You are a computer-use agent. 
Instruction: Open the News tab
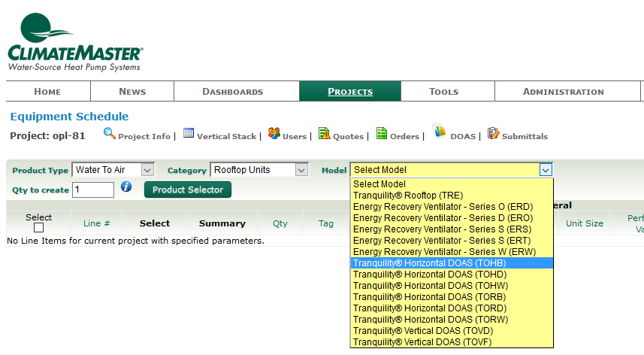pyautogui.click(x=132, y=91)
